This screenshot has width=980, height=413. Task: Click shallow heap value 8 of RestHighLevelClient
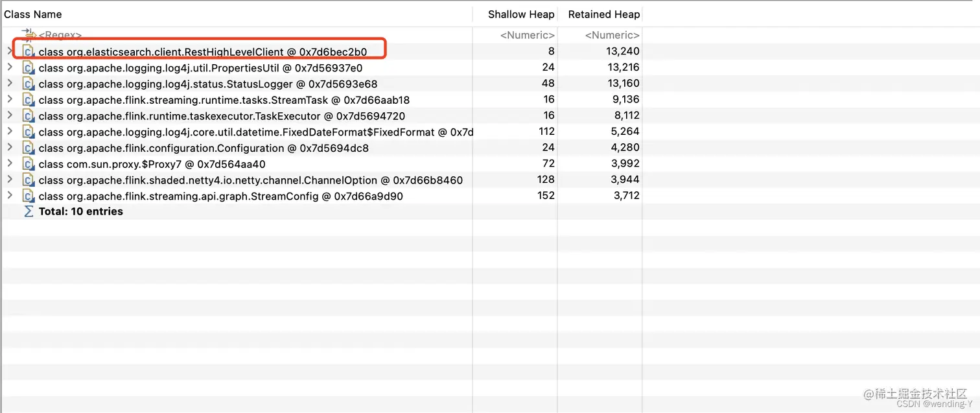tap(552, 51)
